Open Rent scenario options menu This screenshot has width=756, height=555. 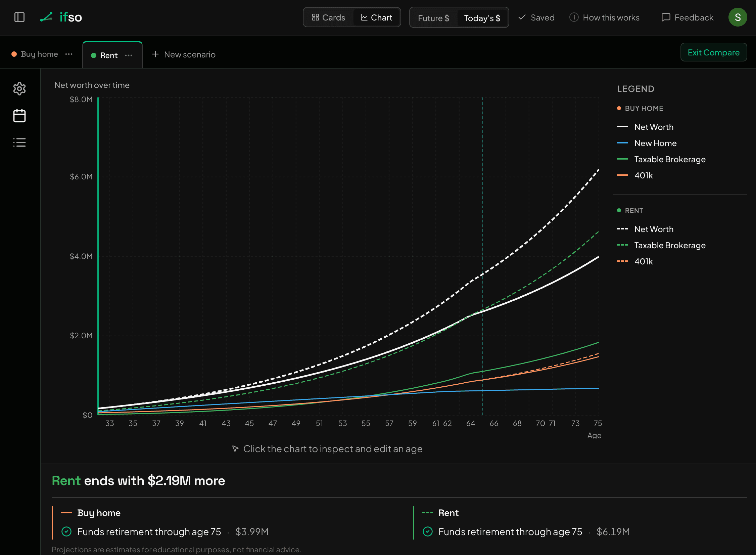point(129,55)
